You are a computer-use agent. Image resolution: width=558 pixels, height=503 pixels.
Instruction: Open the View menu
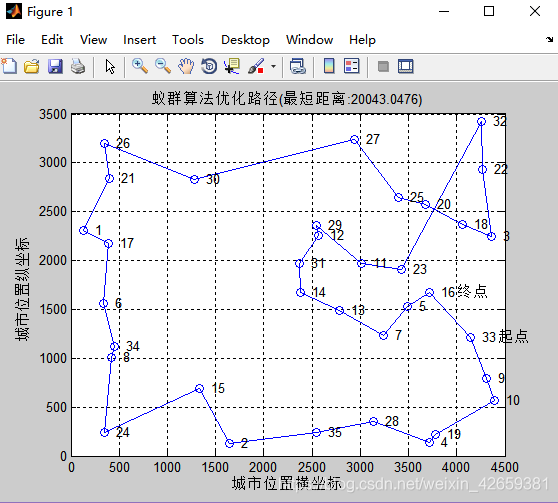click(x=93, y=40)
